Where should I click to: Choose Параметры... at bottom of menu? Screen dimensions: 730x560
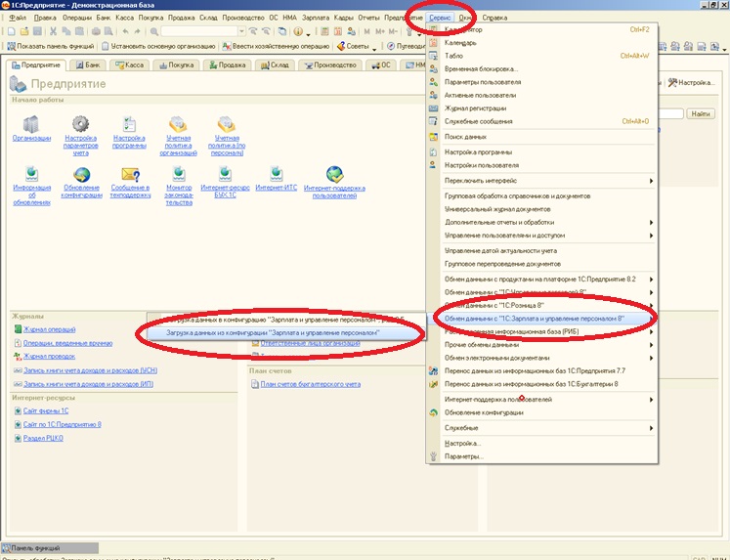pos(542,456)
